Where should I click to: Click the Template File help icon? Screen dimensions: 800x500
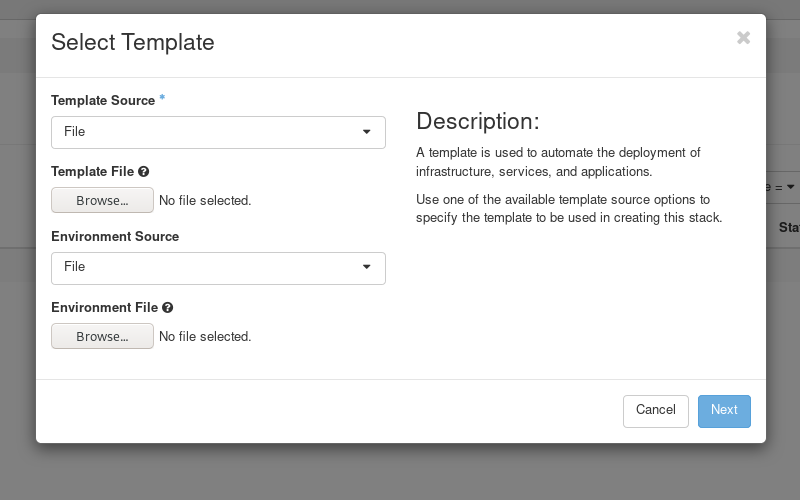pyautogui.click(x=144, y=172)
